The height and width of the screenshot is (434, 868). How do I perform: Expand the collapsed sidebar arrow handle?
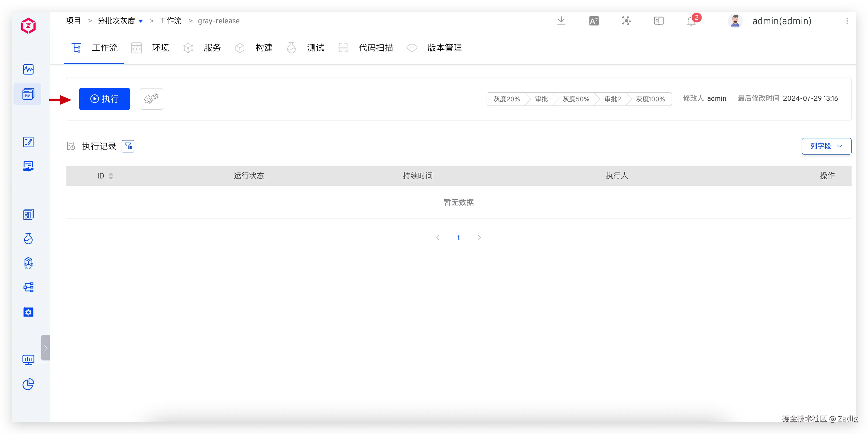[45, 348]
